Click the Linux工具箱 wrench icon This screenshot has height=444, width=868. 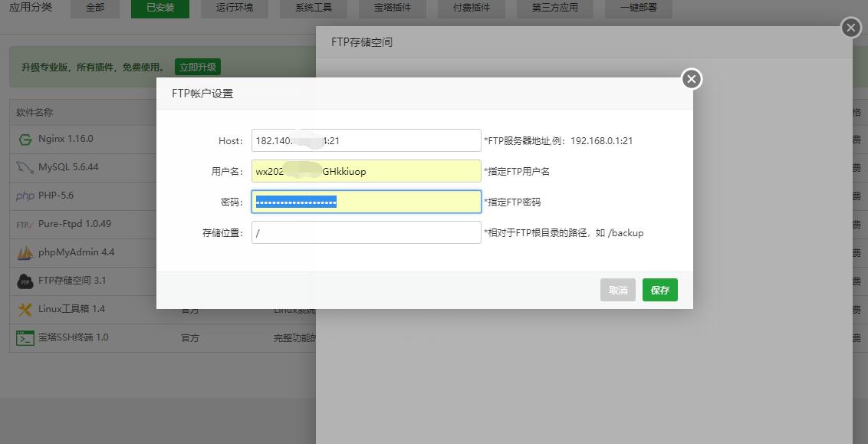click(25, 309)
